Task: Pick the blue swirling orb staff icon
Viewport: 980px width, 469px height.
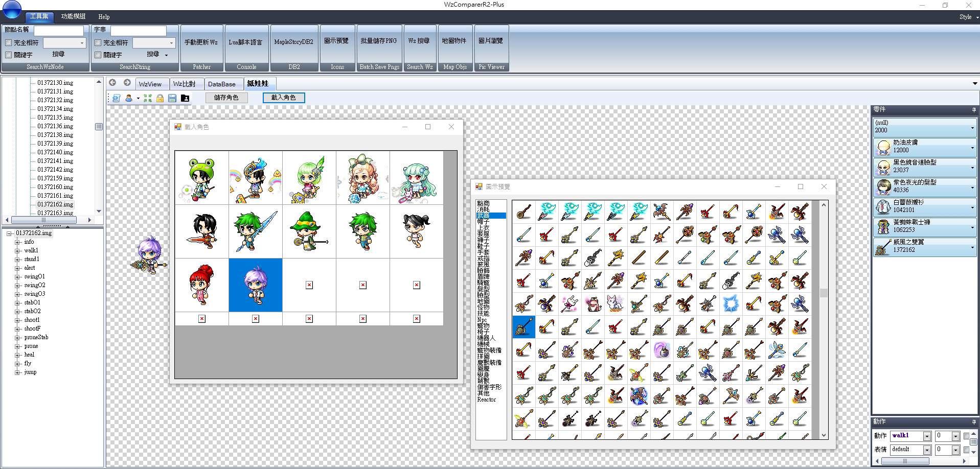Action: (x=639, y=395)
